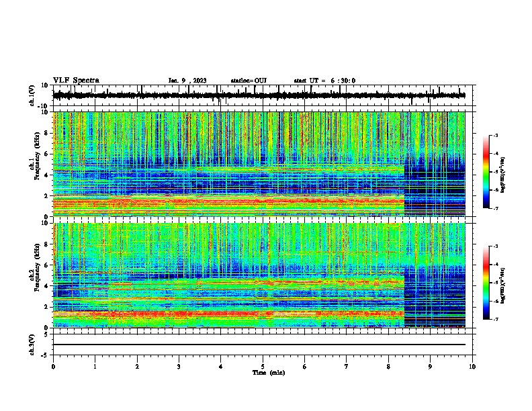The width and height of the screenshot is (532, 411).
Task: Click the ch.1 spectrogram color scale bar
Action: tap(486, 172)
